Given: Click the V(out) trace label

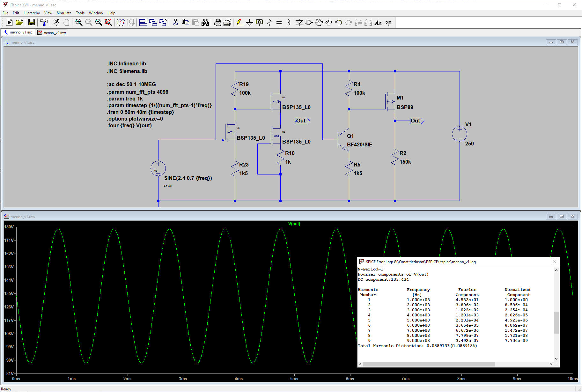Looking at the screenshot, I should (294, 224).
